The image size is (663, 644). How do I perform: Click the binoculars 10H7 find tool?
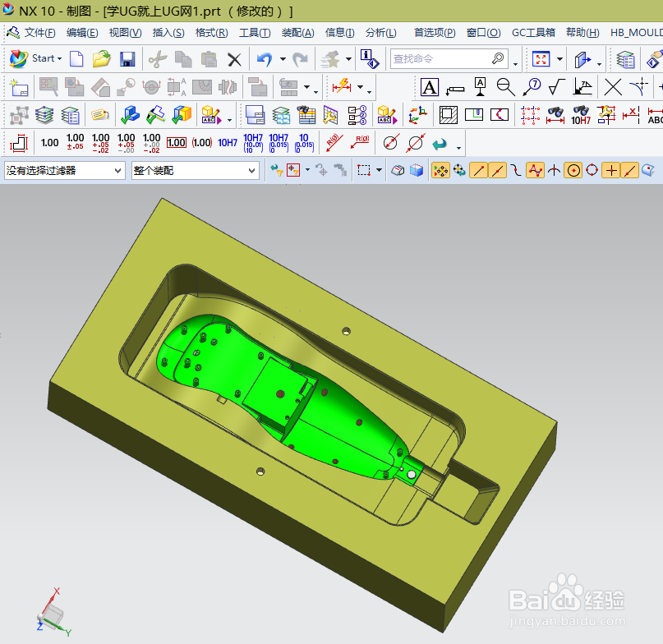[x=581, y=115]
